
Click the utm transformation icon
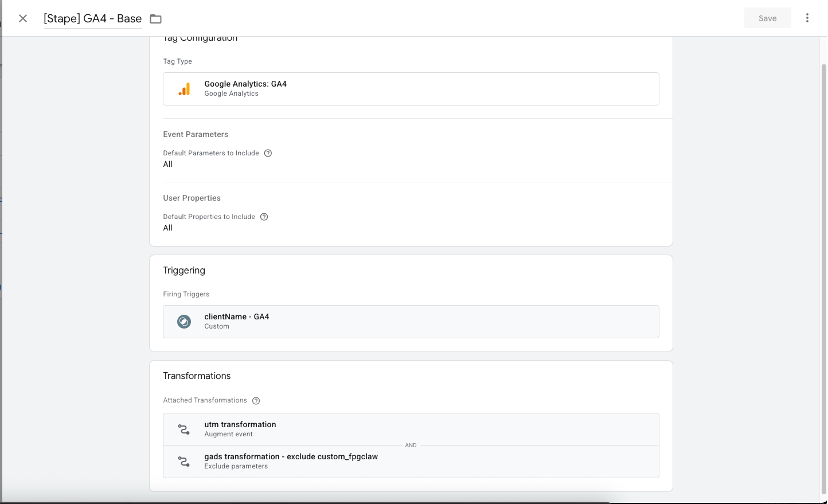[x=184, y=429]
